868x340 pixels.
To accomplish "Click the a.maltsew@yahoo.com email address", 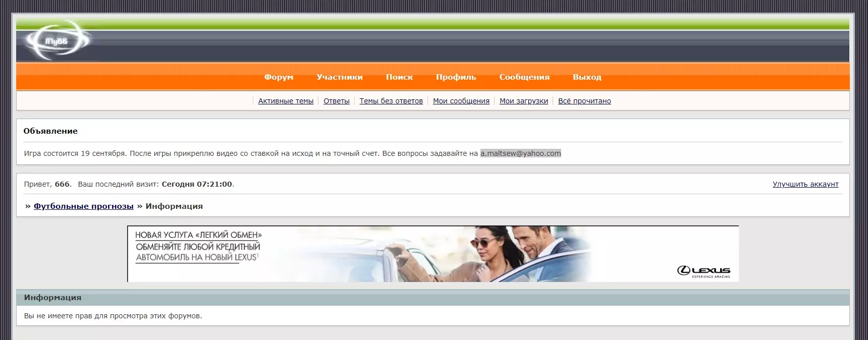I will (x=520, y=153).
